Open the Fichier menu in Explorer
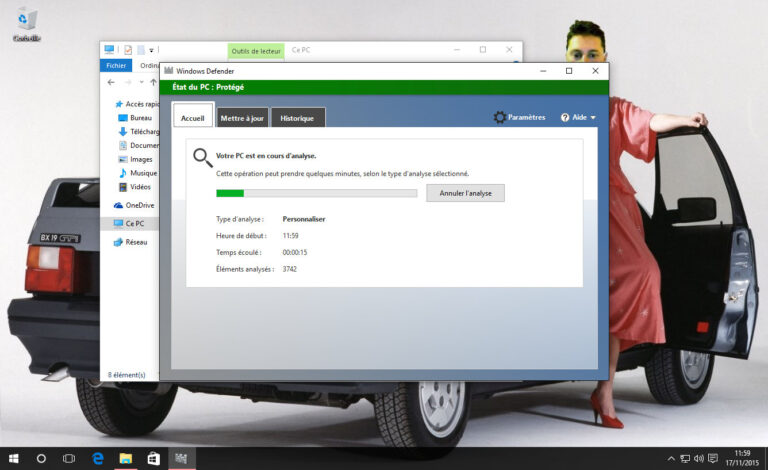 tap(116, 66)
